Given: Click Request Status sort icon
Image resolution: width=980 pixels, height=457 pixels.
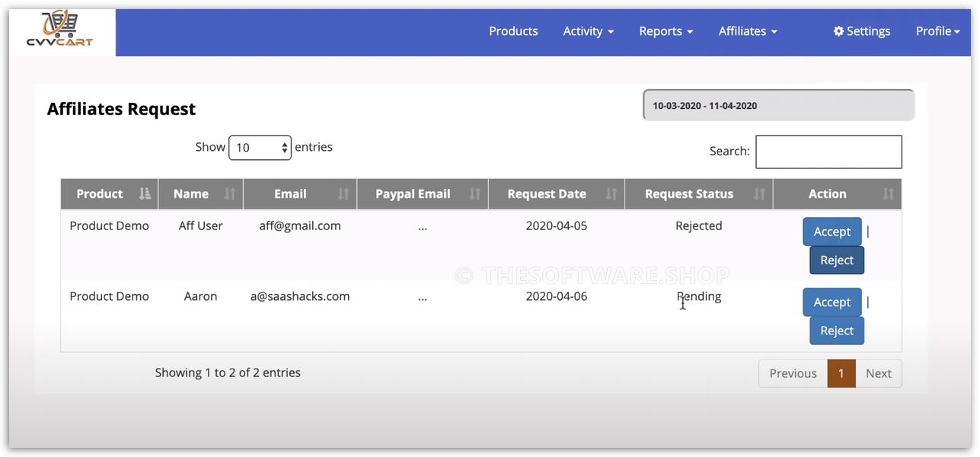Looking at the screenshot, I should tap(759, 194).
